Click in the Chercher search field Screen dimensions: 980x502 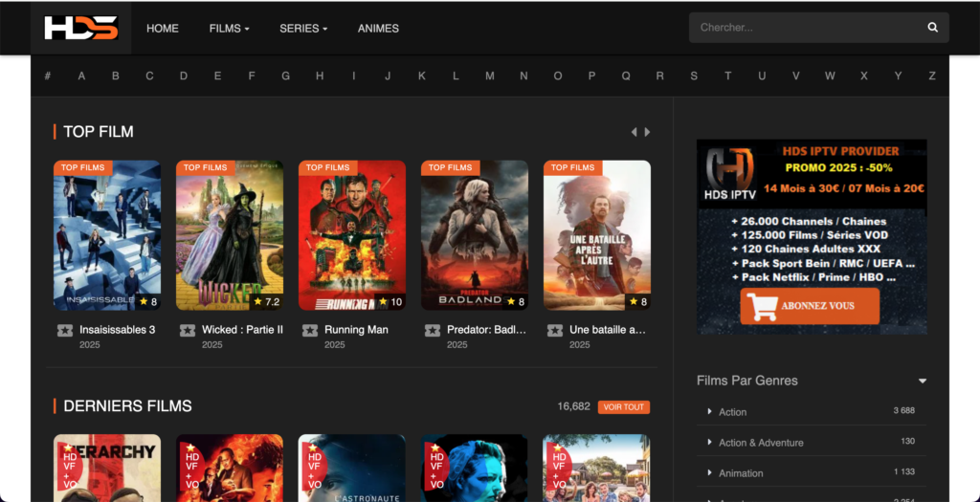804,28
